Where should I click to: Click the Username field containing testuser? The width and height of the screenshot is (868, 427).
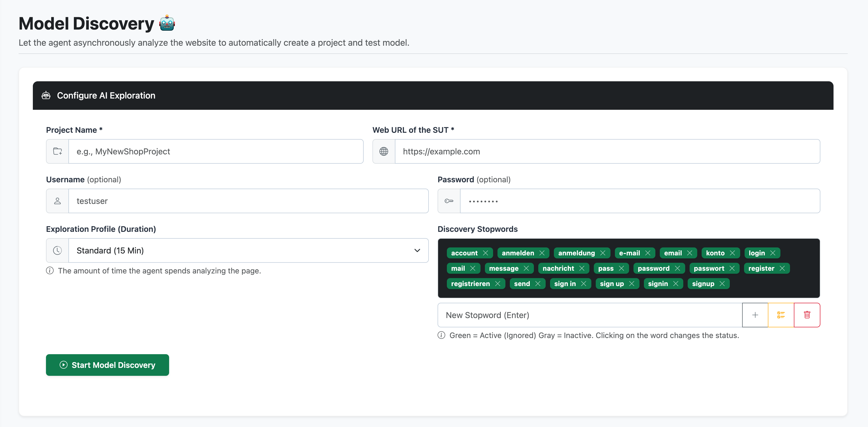point(249,201)
